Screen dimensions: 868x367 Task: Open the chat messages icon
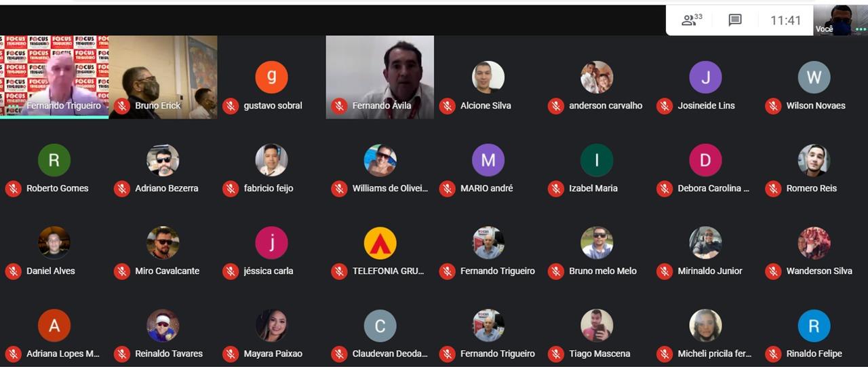735,20
